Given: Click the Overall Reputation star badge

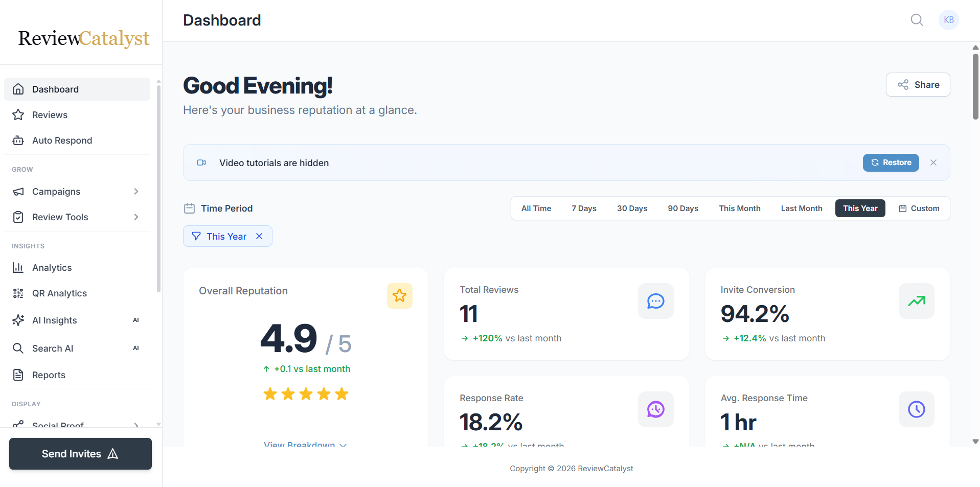Looking at the screenshot, I should tap(399, 295).
